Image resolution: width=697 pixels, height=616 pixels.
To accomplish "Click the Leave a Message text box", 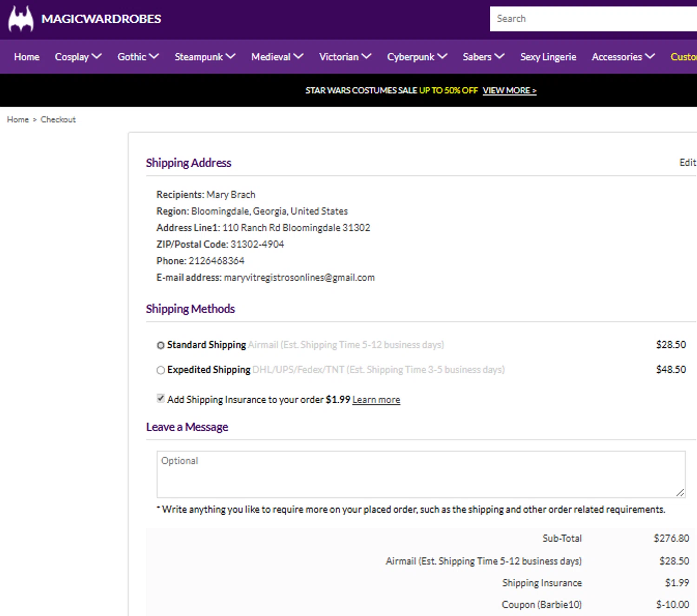I will click(x=421, y=474).
